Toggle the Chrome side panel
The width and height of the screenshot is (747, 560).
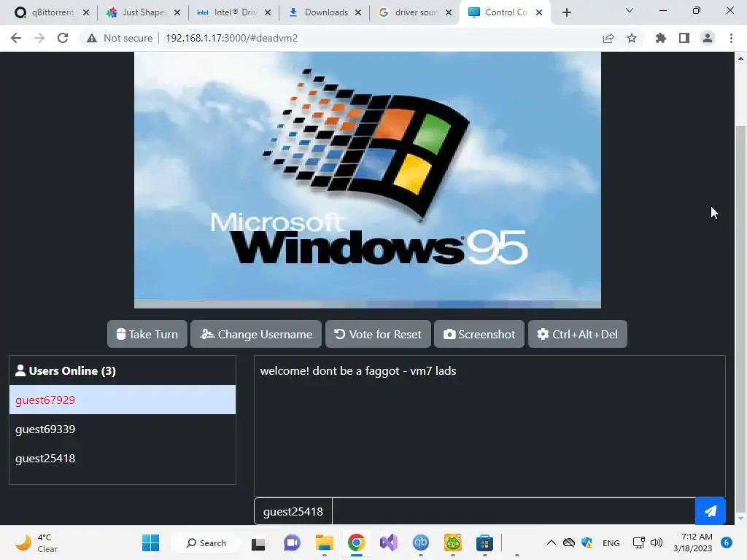[684, 38]
